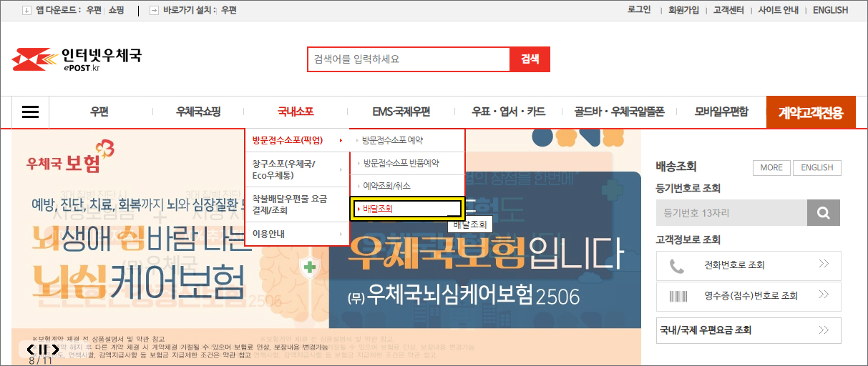Click the next banner arrow
The height and width of the screenshot is (366, 868).
click(55, 349)
